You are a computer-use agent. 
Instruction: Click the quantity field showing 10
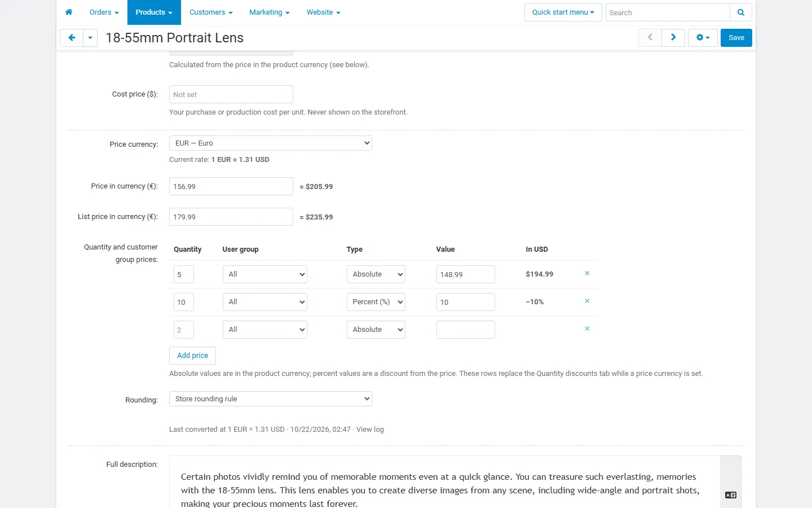(x=184, y=302)
